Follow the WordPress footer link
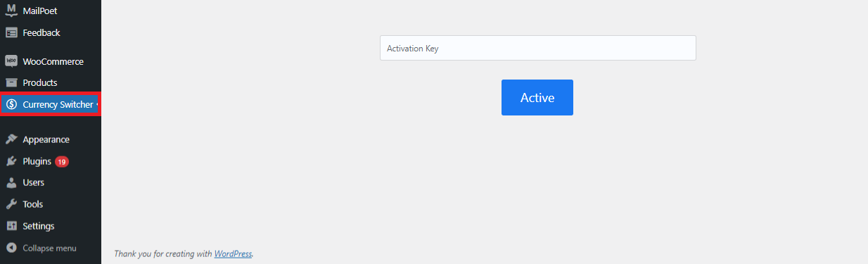Viewport: 868px width, 264px height. coord(233,253)
